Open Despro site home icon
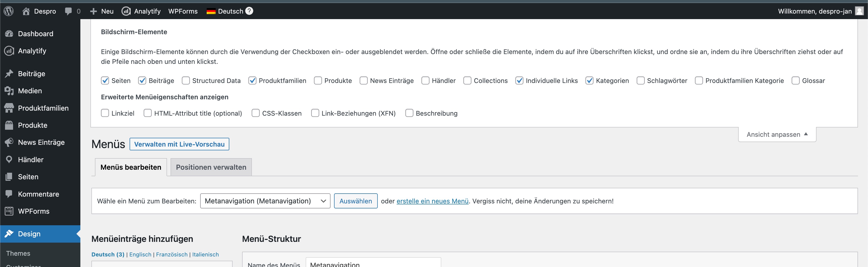The width and height of the screenshot is (868, 267). point(26,11)
